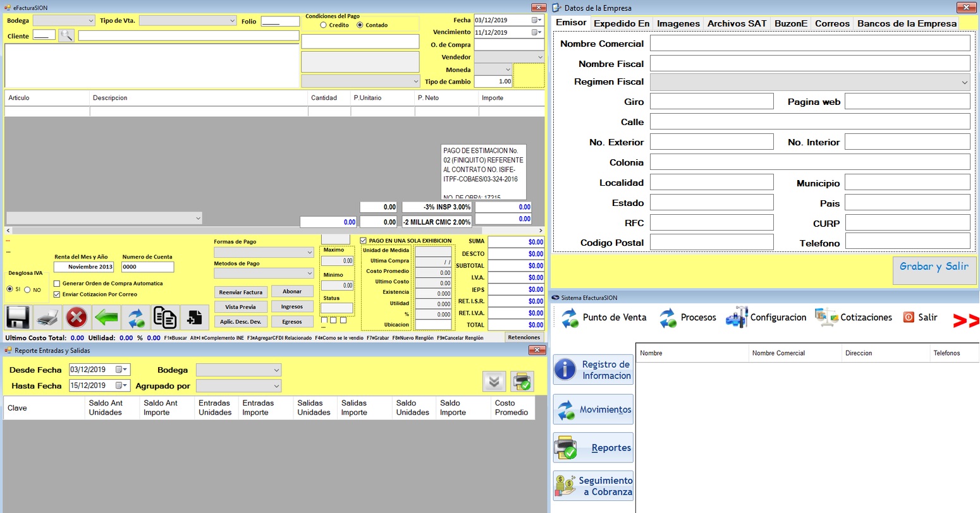Click the Folio input field

(280, 21)
